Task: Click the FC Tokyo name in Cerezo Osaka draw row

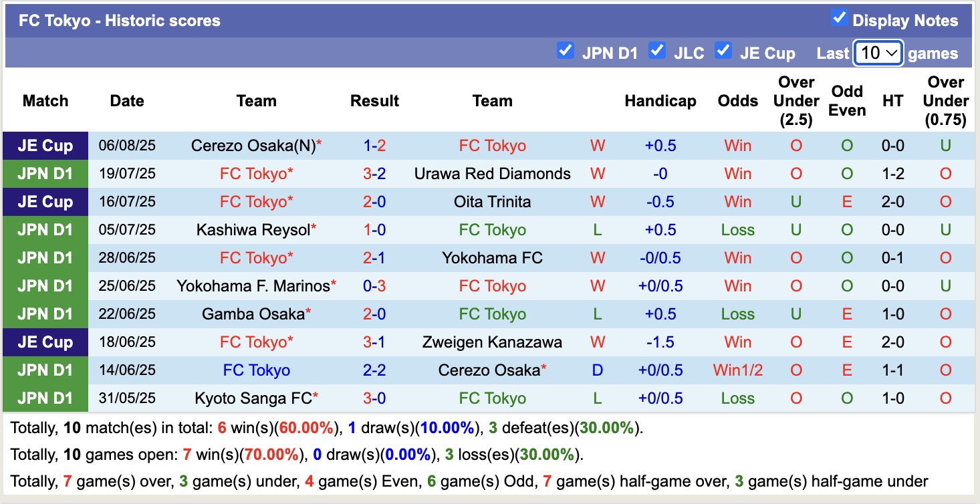Action: pos(256,370)
